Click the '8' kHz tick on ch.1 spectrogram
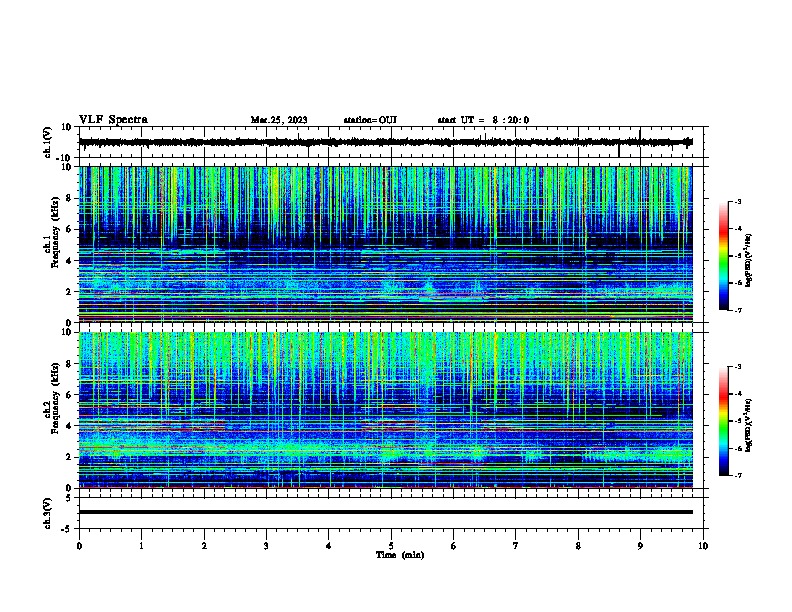 point(69,198)
